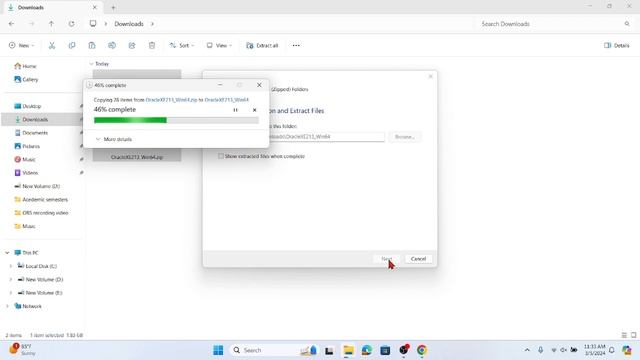The image size is (640, 360).
Task: Select Videos in navigation pane
Action: pyautogui.click(x=27, y=173)
